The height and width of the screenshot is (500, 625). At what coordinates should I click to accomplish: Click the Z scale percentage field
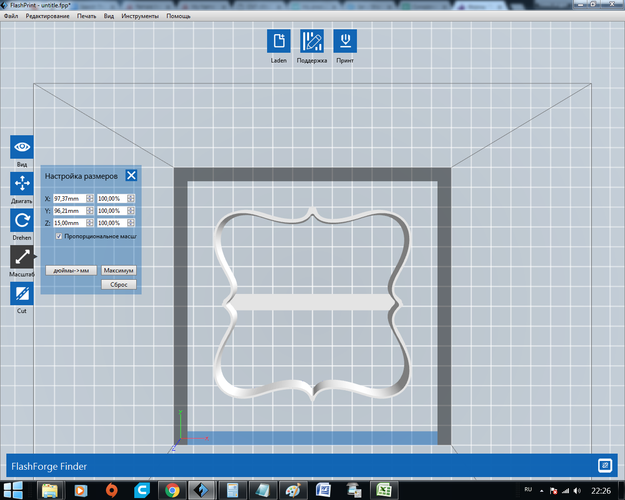pos(112,223)
